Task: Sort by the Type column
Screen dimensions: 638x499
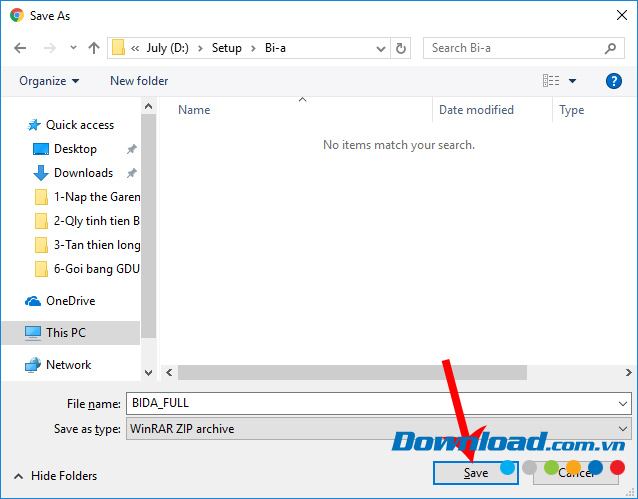Action: [x=571, y=110]
